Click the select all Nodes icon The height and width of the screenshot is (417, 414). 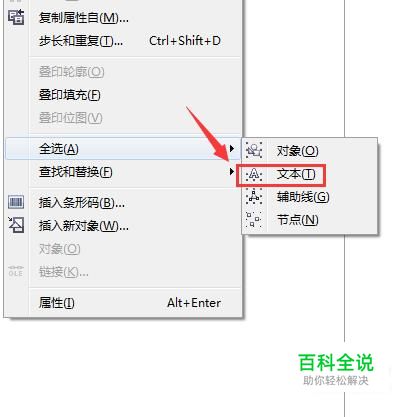click(x=254, y=220)
